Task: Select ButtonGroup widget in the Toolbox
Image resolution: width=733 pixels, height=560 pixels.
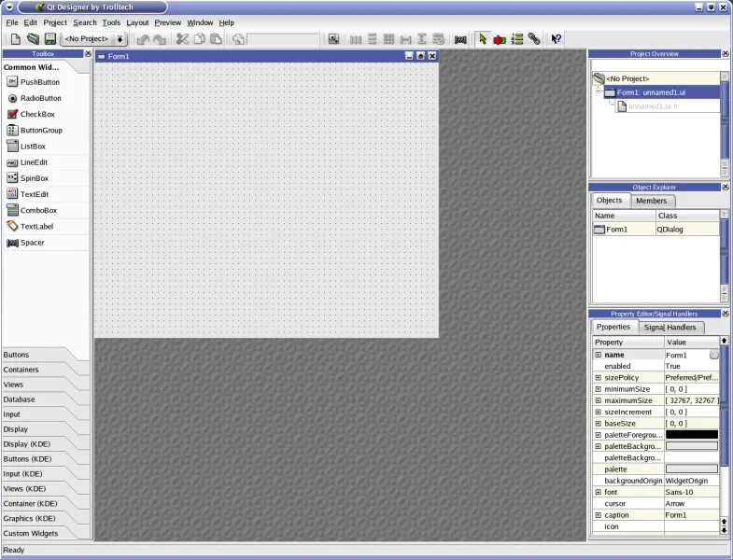Action: 46,130
